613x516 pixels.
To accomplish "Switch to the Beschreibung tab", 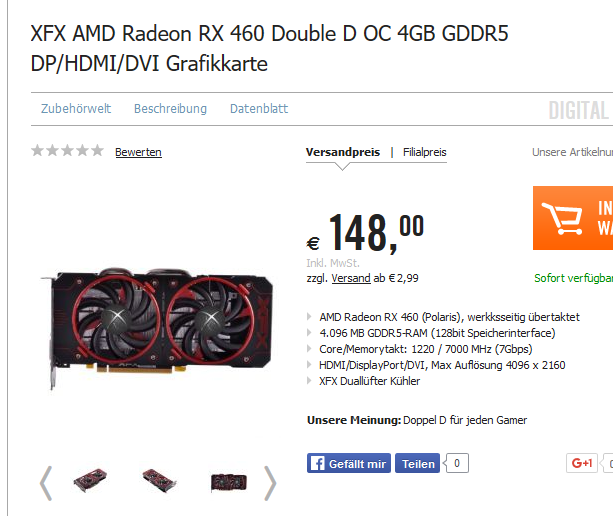I will [170, 109].
